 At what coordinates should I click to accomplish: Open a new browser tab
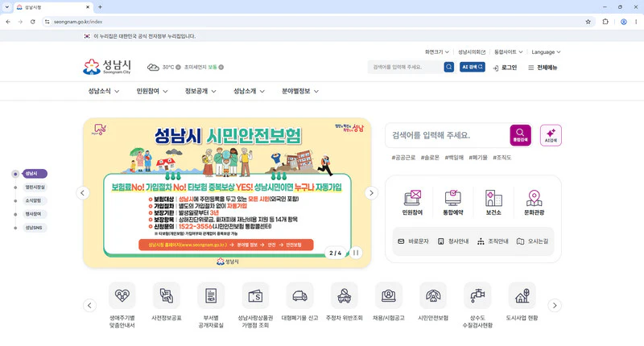100,7
